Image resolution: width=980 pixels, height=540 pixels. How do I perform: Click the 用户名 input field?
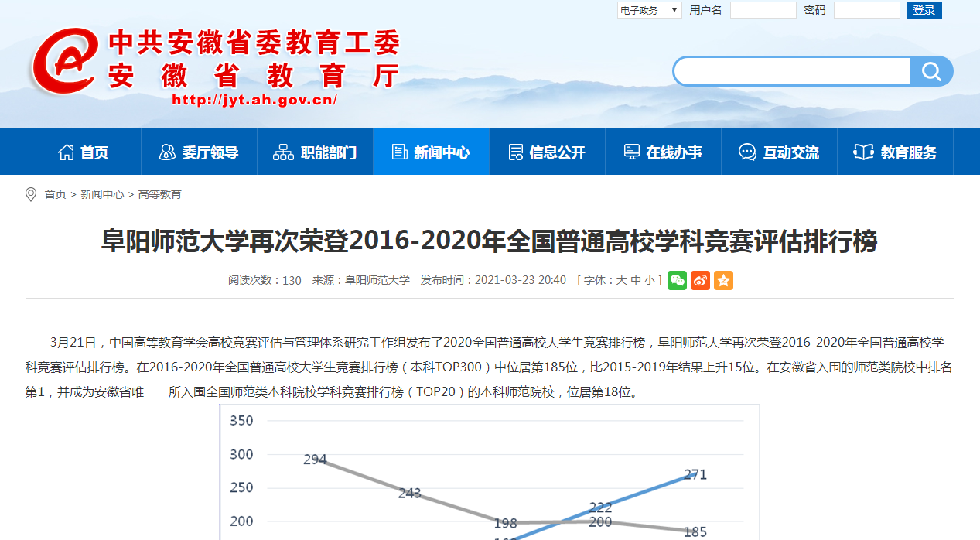[763, 10]
